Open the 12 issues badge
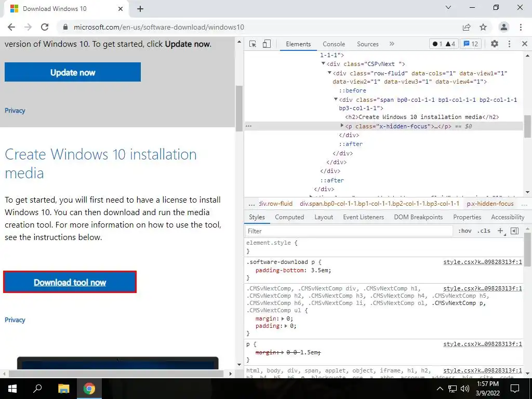The image size is (532, 399). [x=471, y=44]
